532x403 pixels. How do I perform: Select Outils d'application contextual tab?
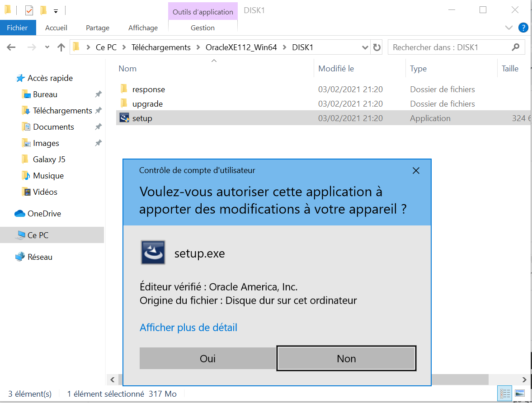(x=202, y=12)
